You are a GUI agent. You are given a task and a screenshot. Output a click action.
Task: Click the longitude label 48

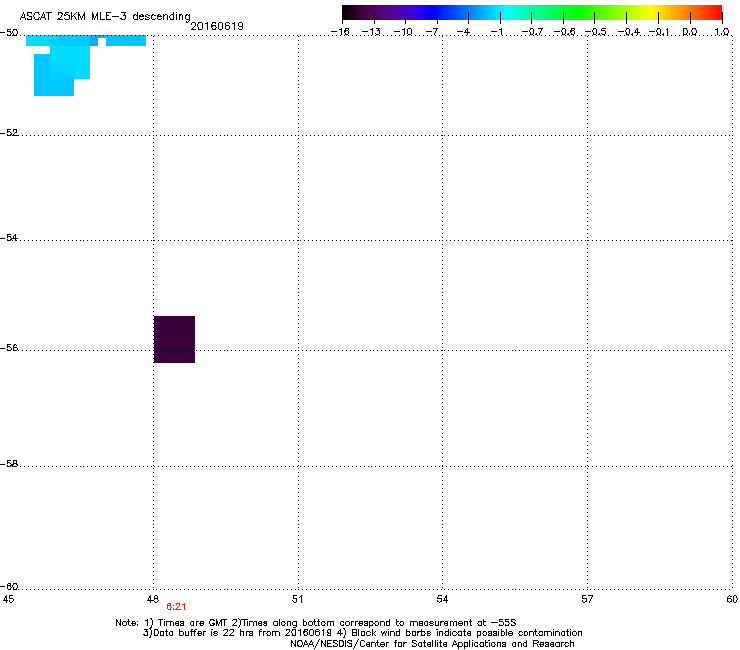click(152, 599)
